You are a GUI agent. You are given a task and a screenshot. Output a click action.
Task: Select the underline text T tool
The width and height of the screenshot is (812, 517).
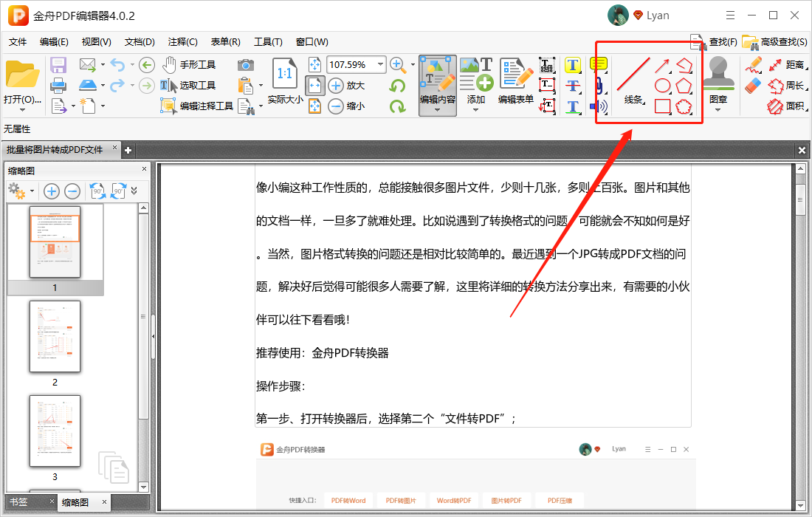tap(572, 106)
